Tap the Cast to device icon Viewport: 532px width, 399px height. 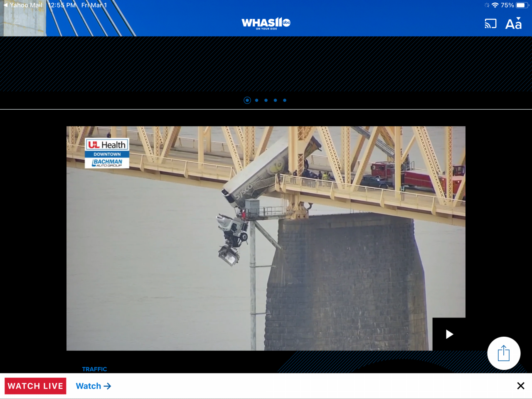(x=490, y=24)
